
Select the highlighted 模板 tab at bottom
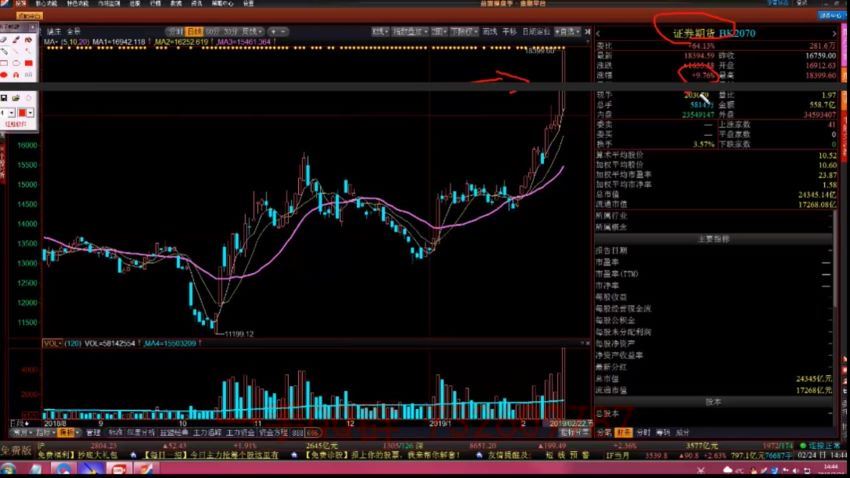(x=66, y=432)
